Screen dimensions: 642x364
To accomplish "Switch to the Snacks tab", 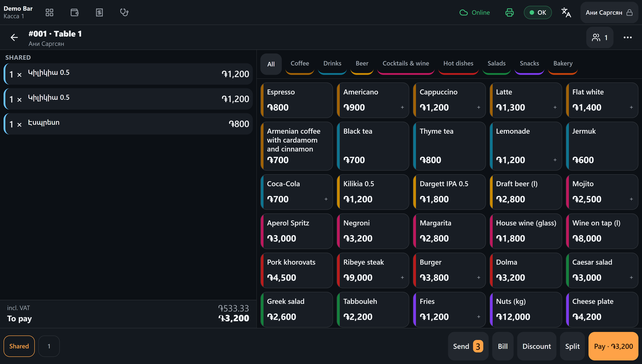I will [529, 64].
